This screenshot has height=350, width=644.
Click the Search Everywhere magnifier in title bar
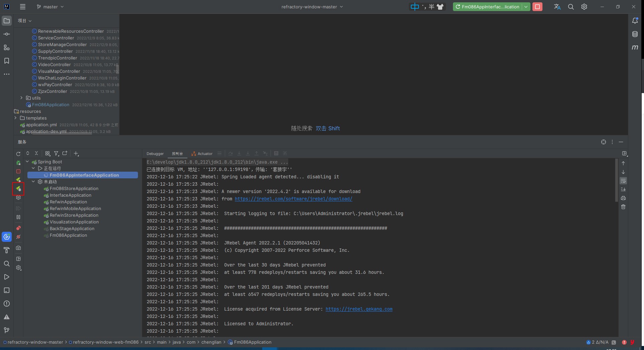[x=571, y=7]
